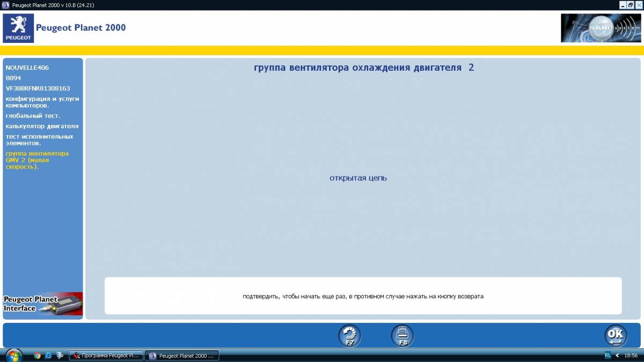Viewport: 644px width, 362px height.
Task: Select NOUVELLE406 in the sidebar
Action: [27, 68]
